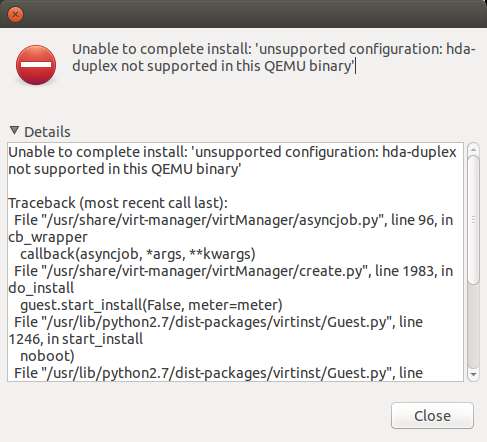
Task: Click the scrollbar up arrow in details box
Action: (473, 150)
